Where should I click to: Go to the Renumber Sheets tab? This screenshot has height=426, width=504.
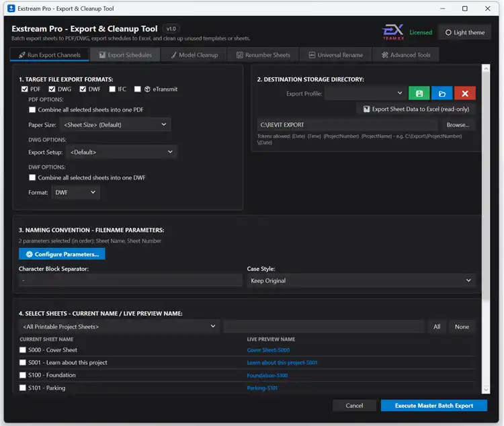[x=263, y=55]
